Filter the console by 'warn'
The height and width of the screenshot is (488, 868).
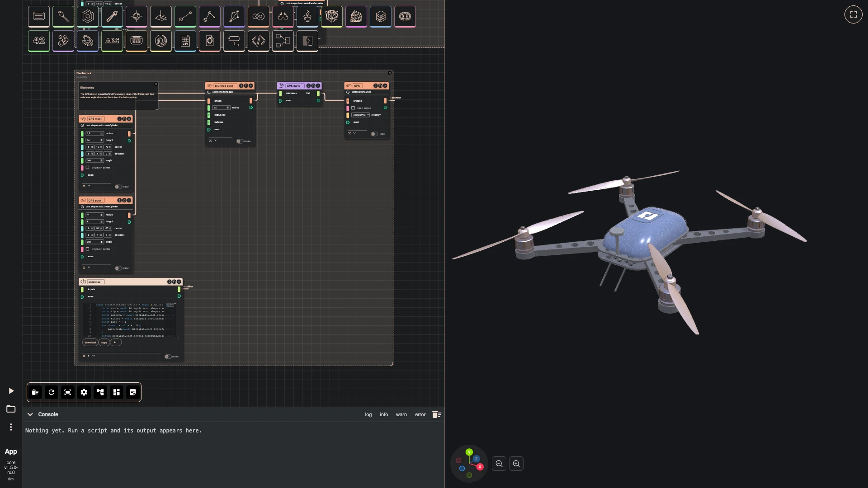(401, 414)
